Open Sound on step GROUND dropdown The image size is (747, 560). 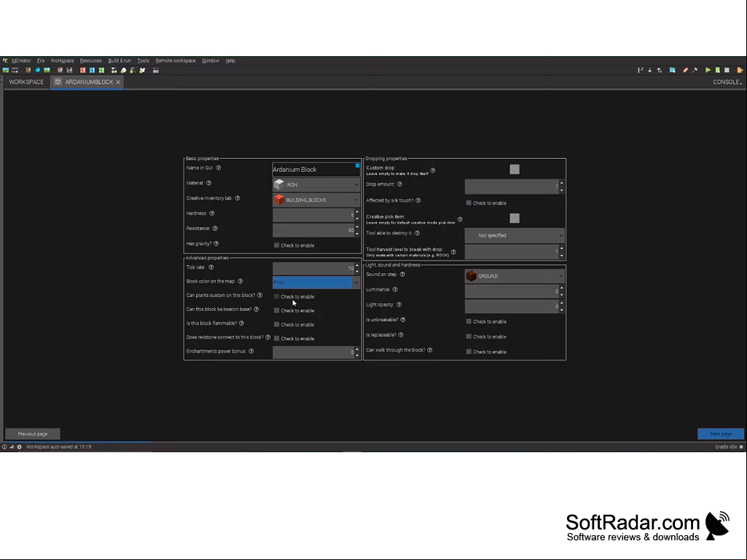coord(515,276)
